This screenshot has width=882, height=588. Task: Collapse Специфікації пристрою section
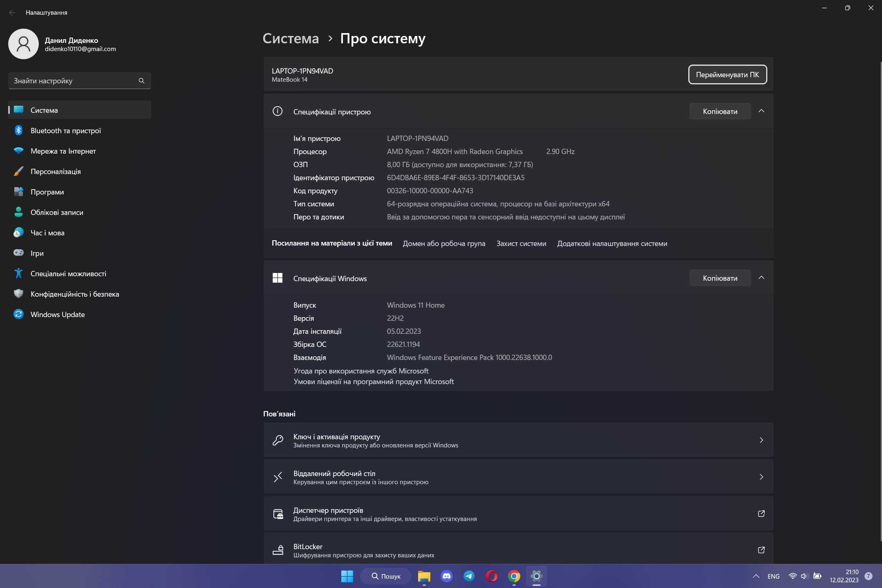click(761, 111)
